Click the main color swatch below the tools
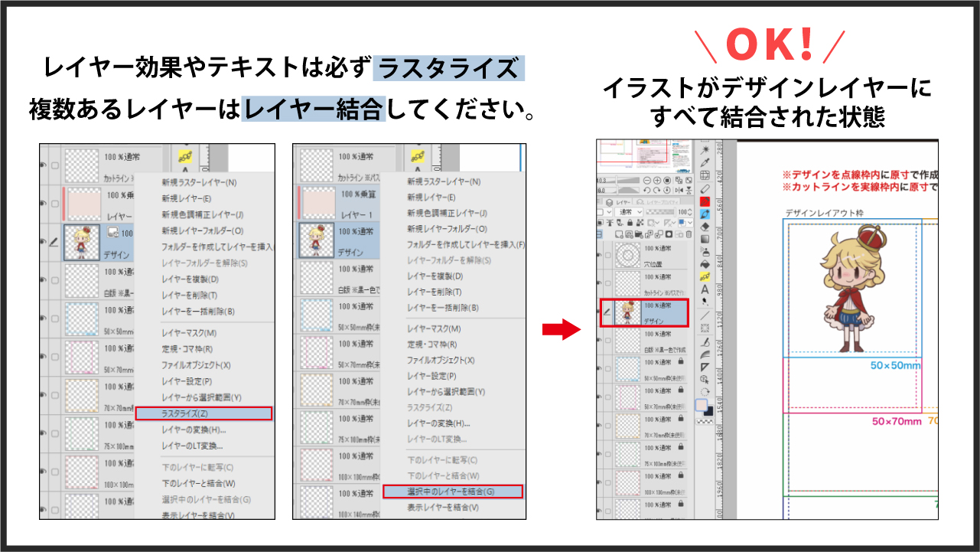 coord(701,405)
